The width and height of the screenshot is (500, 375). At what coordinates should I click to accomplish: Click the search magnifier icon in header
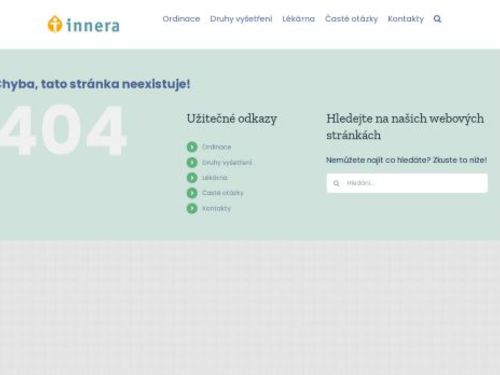pos(437,19)
